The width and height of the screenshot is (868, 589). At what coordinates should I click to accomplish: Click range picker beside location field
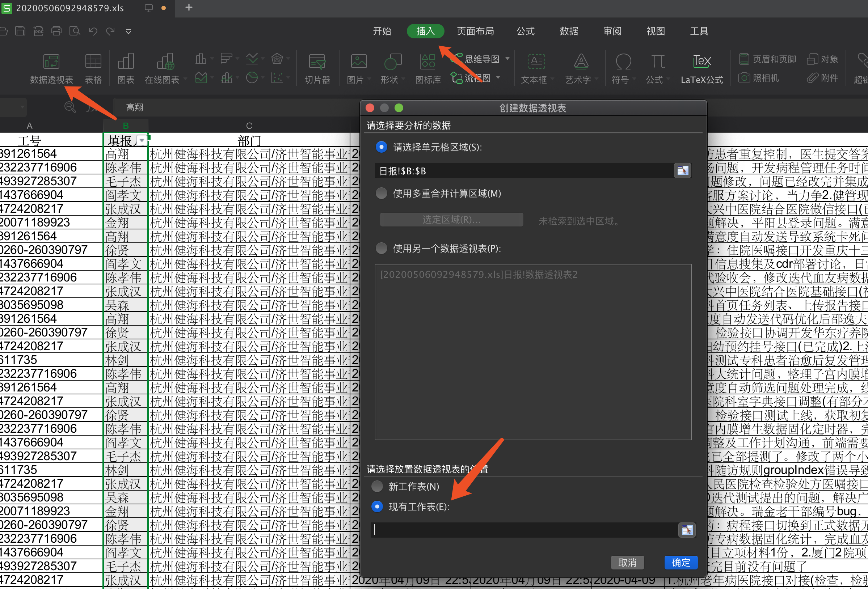[687, 530]
